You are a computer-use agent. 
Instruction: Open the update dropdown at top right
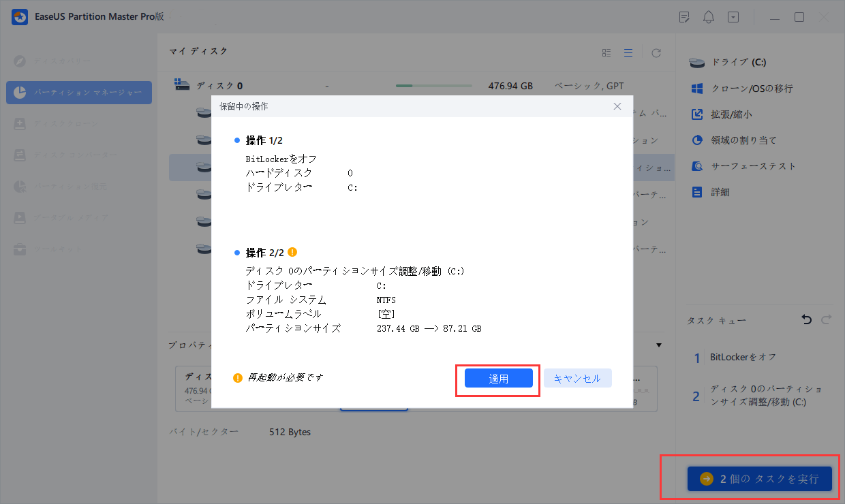tap(733, 16)
